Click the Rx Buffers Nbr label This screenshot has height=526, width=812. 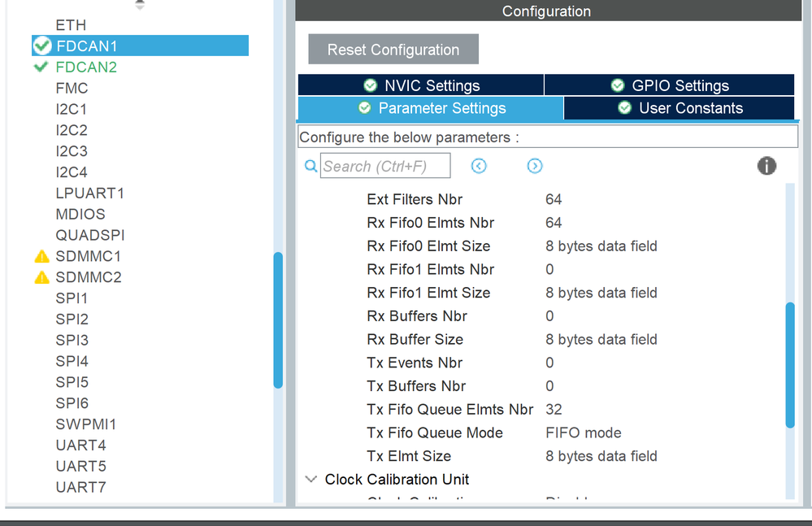click(417, 315)
